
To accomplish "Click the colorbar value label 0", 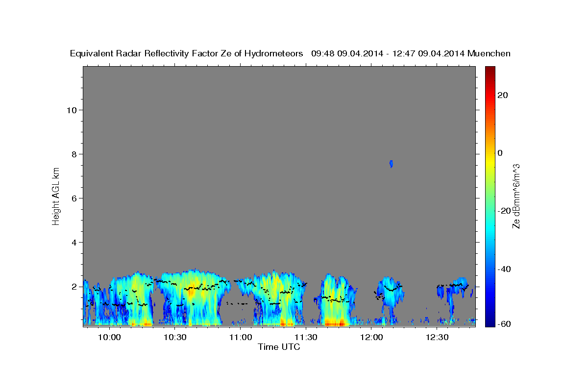I will click(500, 153).
